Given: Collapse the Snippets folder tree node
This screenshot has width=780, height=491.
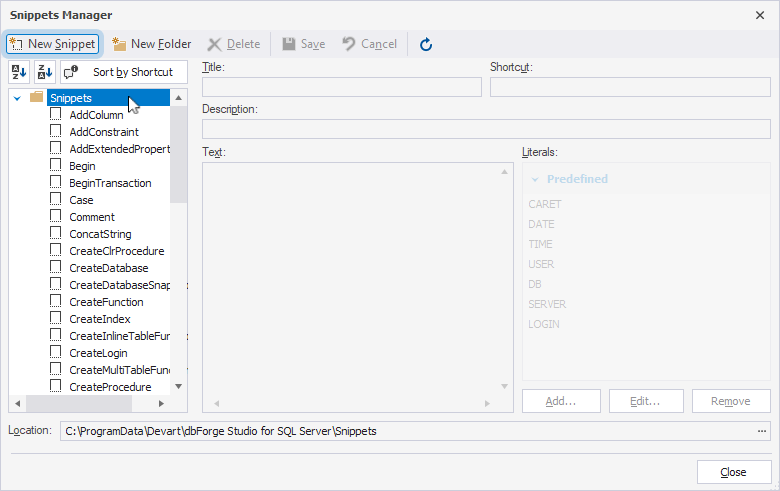Looking at the screenshot, I should [x=17, y=98].
